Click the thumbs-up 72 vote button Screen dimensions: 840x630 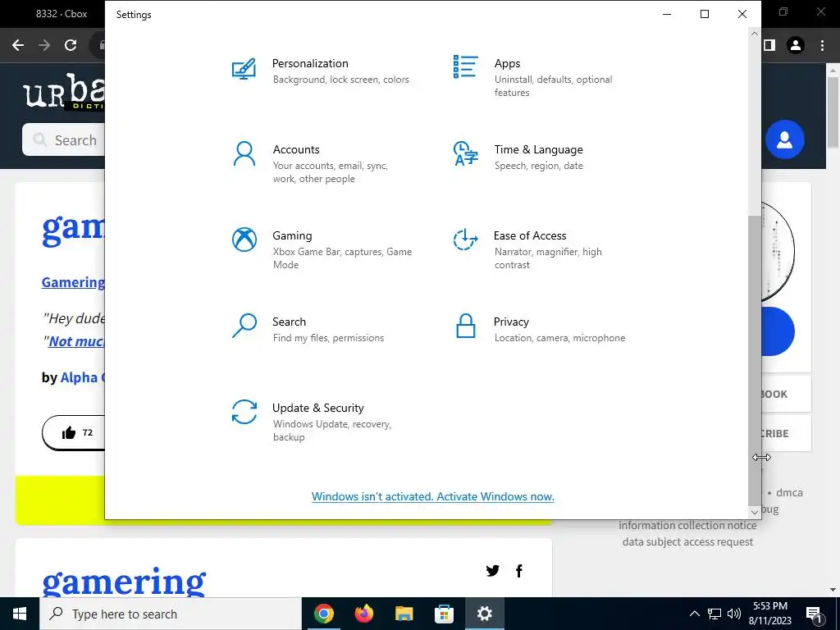tap(76, 432)
